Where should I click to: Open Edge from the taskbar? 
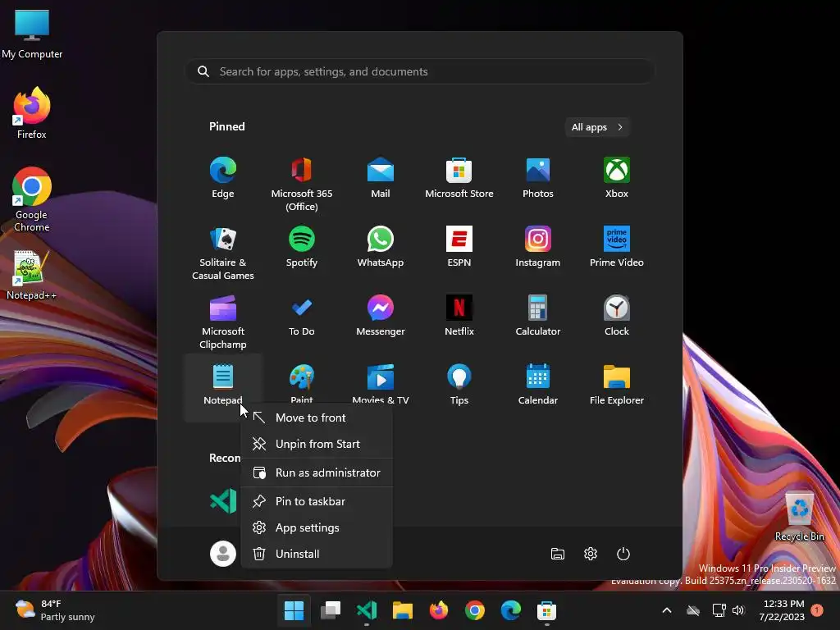[511, 610]
